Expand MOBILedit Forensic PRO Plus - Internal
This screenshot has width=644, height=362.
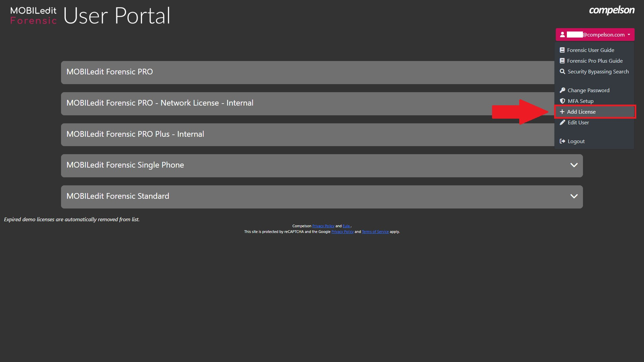[308, 135]
